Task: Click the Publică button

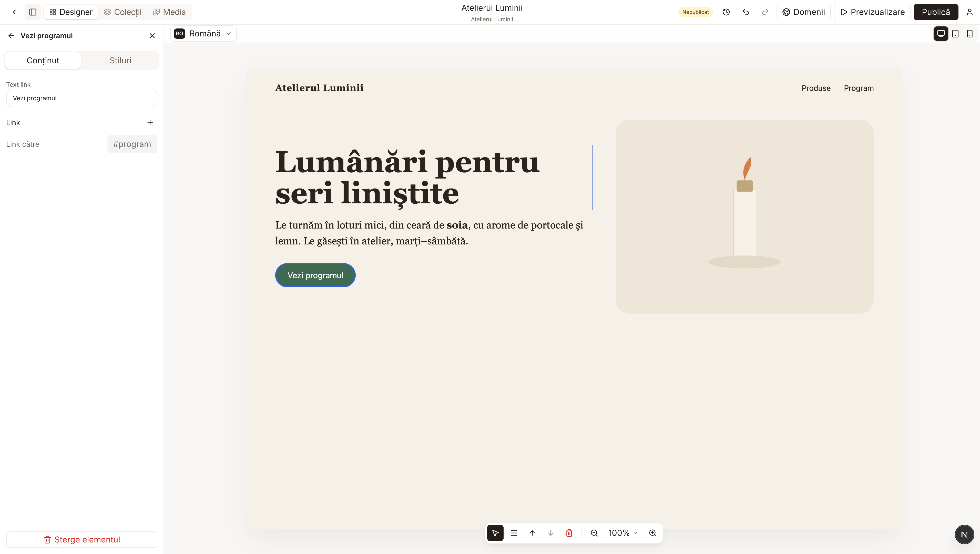Action: [935, 12]
